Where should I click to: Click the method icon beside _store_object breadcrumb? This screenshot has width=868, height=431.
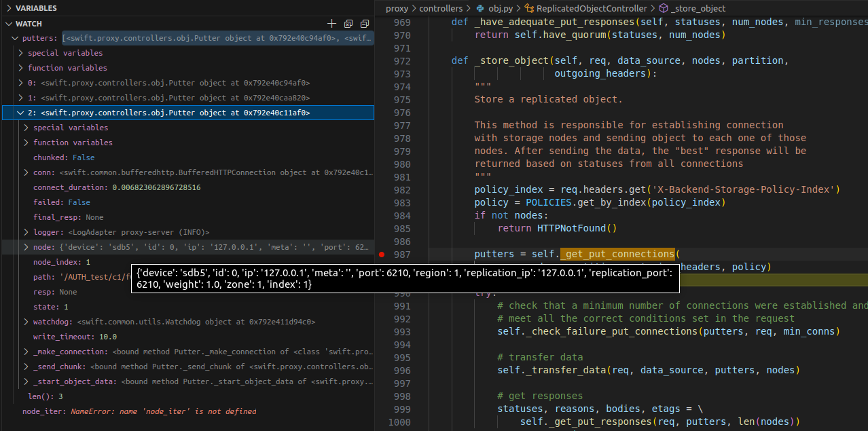coord(663,8)
